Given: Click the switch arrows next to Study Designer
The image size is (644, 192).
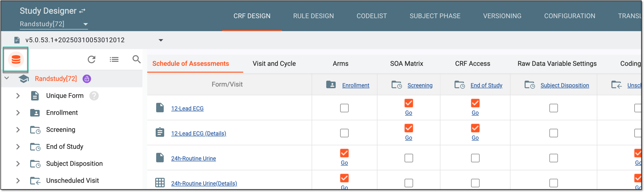Looking at the screenshot, I should point(82,11).
